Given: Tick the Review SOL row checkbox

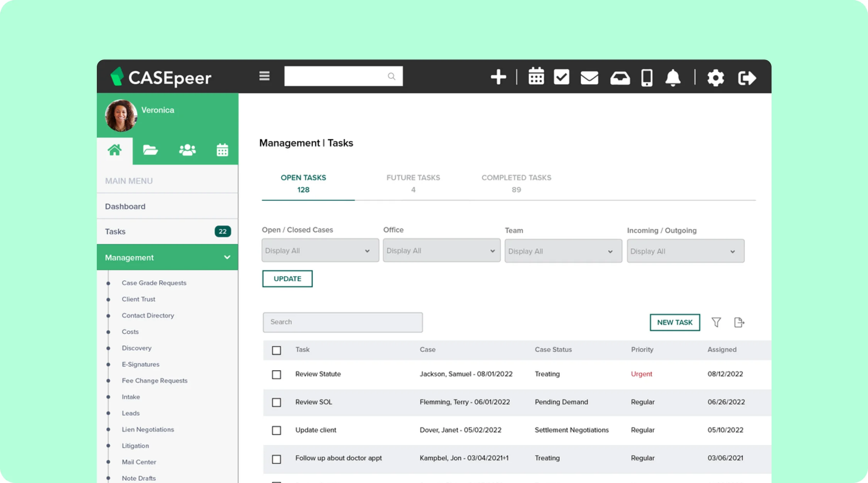Looking at the screenshot, I should pyautogui.click(x=276, y=402).
